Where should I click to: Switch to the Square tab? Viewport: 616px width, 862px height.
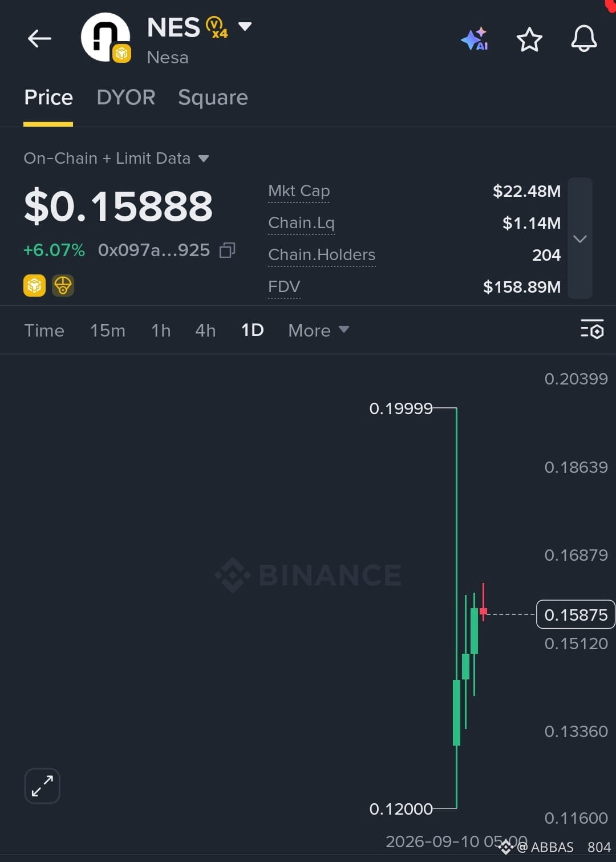(x=213, y=98)
